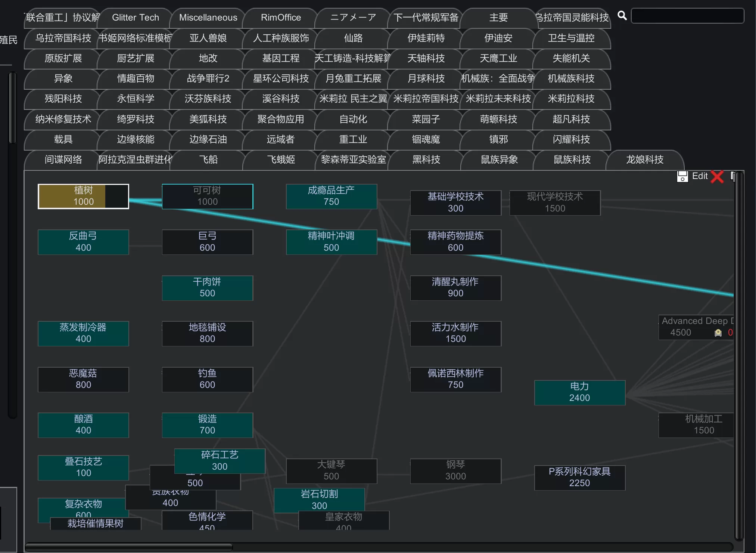Image resolution: width=756 pixels, height=553 pixels.
Task: Select the 主要 research tab
Action: point(498,18)
